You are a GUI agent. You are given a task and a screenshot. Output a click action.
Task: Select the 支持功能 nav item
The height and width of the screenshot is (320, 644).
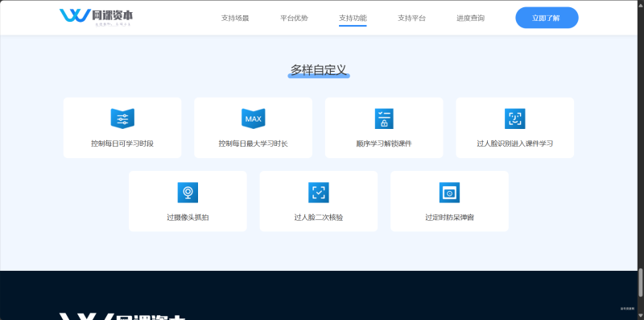click(x=353, y=18)
